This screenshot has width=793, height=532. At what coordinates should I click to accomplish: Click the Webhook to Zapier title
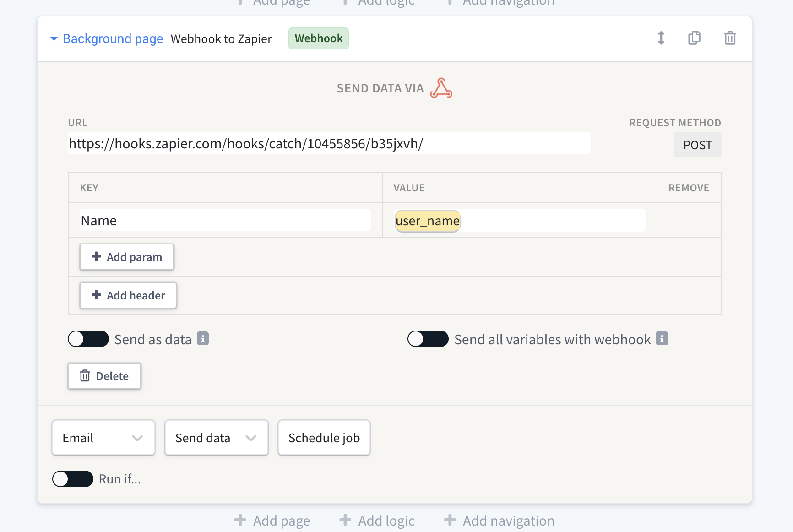pyautogui.click(x=221, y=39)
